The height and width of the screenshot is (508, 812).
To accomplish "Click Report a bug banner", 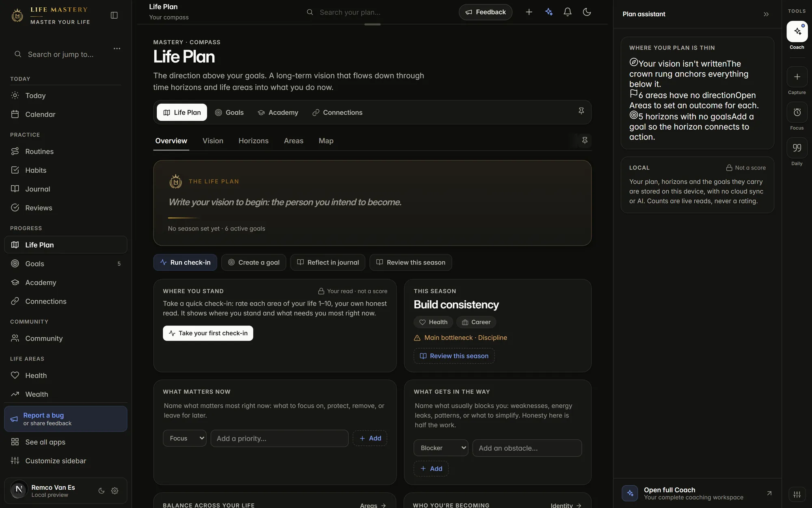I will click(65, 419).
